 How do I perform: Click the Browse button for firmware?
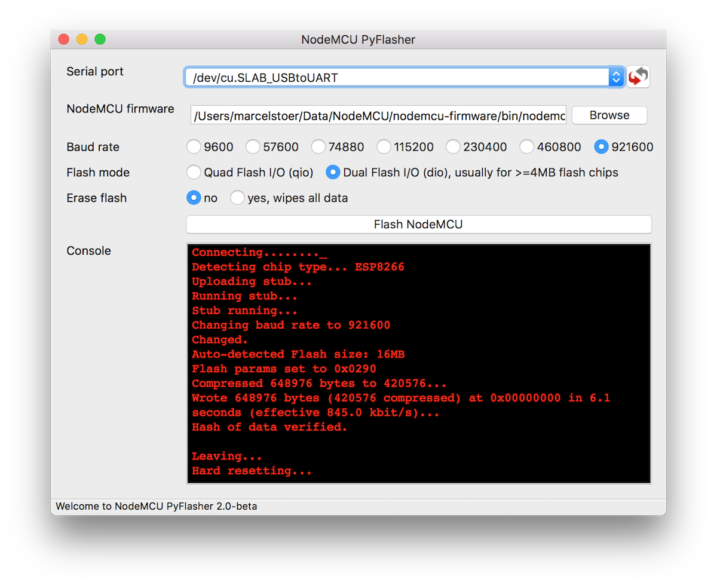click(609, 115)
